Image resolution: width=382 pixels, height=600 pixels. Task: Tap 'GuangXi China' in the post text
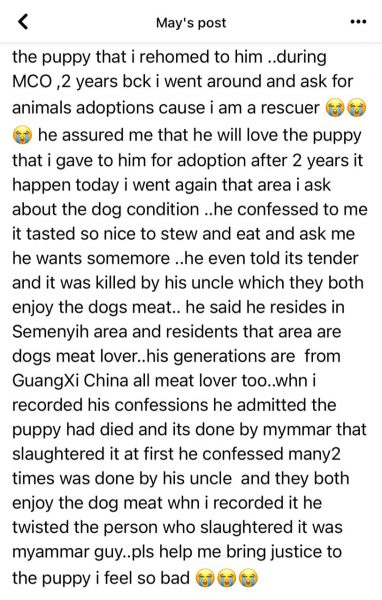[70, 381]
